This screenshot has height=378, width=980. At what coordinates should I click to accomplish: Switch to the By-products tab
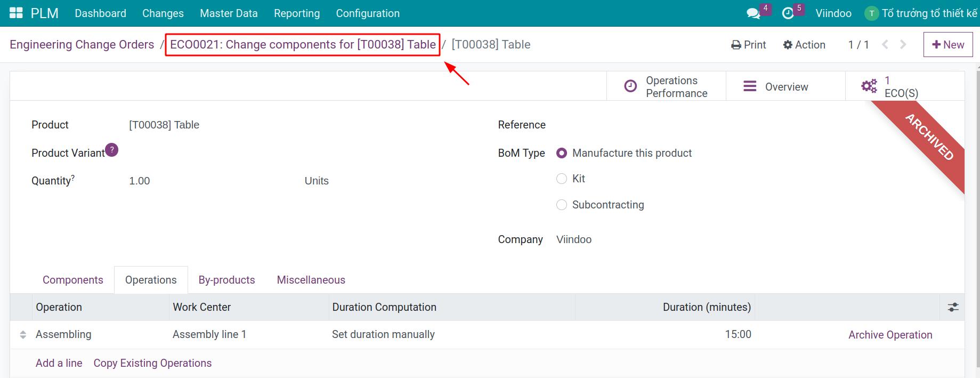tap(227, 280)
